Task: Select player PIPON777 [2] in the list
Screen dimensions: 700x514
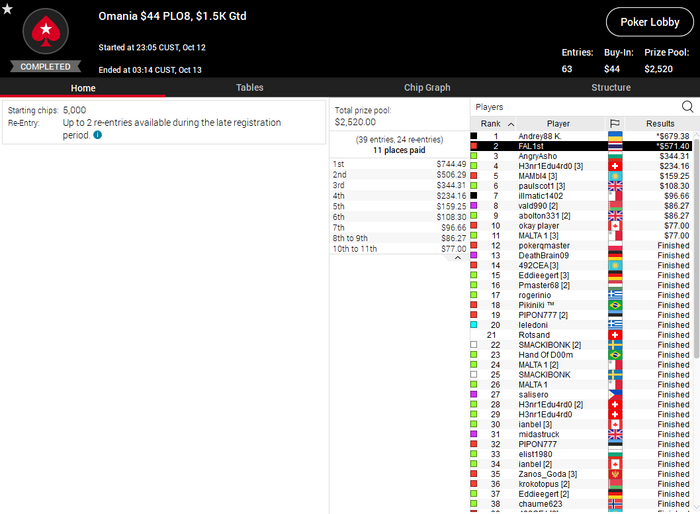Action: 581,315
